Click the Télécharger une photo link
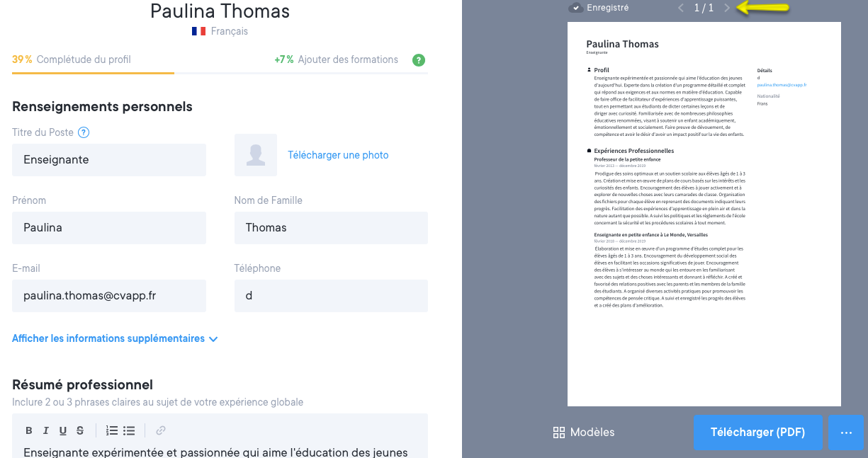Screen dimensions: 868x458 [x=338, y=155]
